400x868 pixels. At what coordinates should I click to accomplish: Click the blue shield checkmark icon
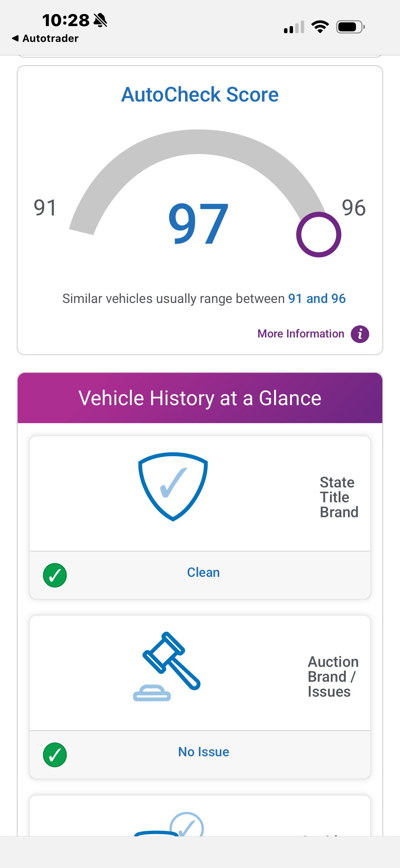(x=173, y=486)
